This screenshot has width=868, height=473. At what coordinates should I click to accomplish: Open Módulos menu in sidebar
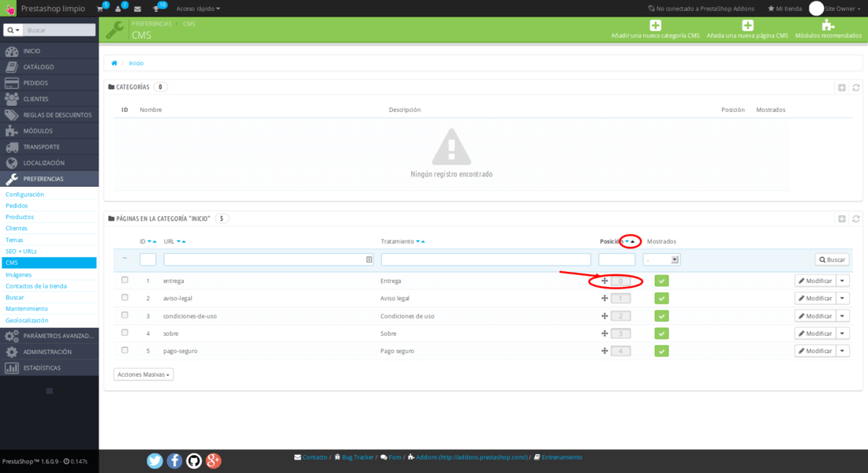pyautogui.click(x=49, y=131)
